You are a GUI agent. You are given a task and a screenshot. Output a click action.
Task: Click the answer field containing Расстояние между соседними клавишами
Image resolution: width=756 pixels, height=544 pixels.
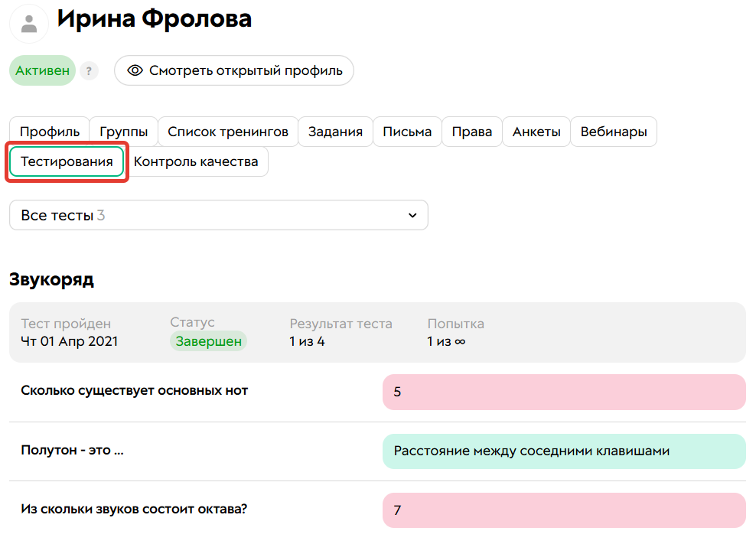click(x=564, y=451)
